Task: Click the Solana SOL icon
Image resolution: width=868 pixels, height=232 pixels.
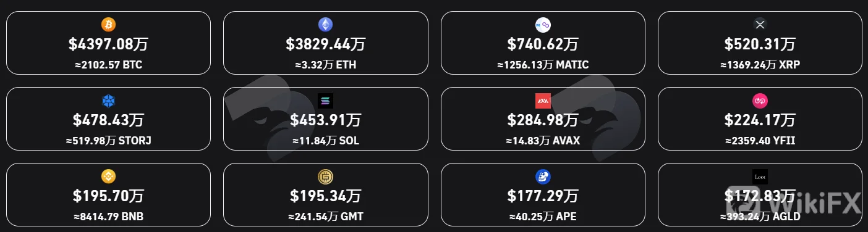Action: tap(325, 101)
